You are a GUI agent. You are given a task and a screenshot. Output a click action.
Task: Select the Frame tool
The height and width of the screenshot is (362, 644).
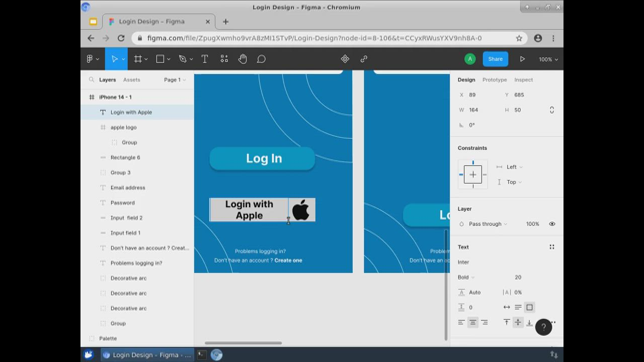point(138,59)
